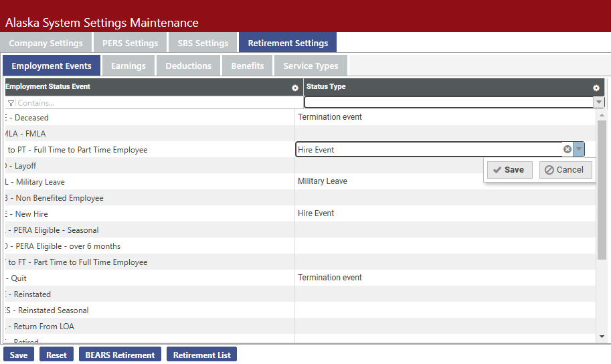Save the inline row edit
This screenshot has height=364, width=611.
tap(510, 170)
